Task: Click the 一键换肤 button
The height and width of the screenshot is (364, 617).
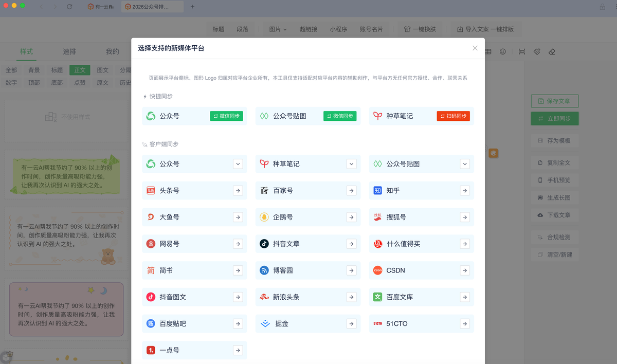Action: pyautogui.click(x=420, y=29)
